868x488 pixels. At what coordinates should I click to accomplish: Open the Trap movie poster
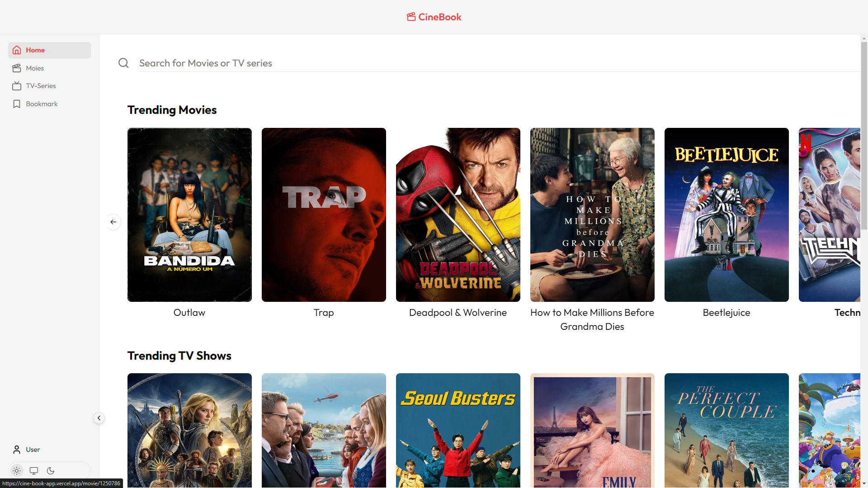coord(324,215)
